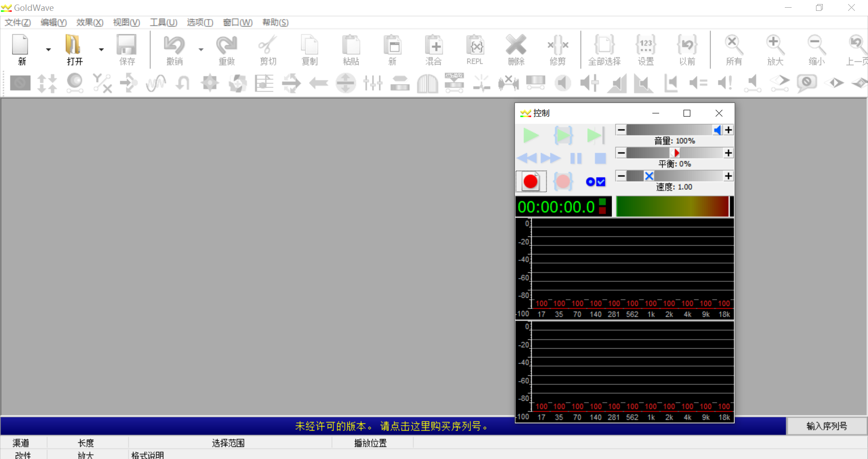Screen dimensions: 868x459
Task: Open the 工具(U) menu
Action: coord(163,23)
